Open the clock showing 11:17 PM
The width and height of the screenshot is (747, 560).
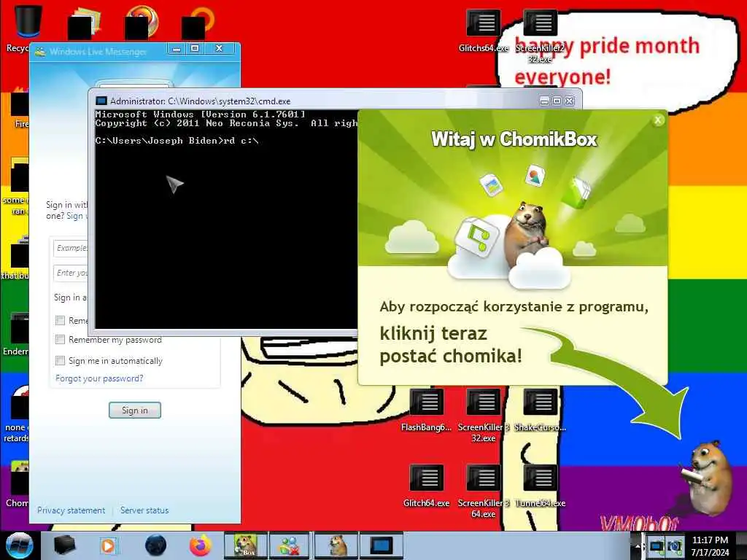[710, 545]
